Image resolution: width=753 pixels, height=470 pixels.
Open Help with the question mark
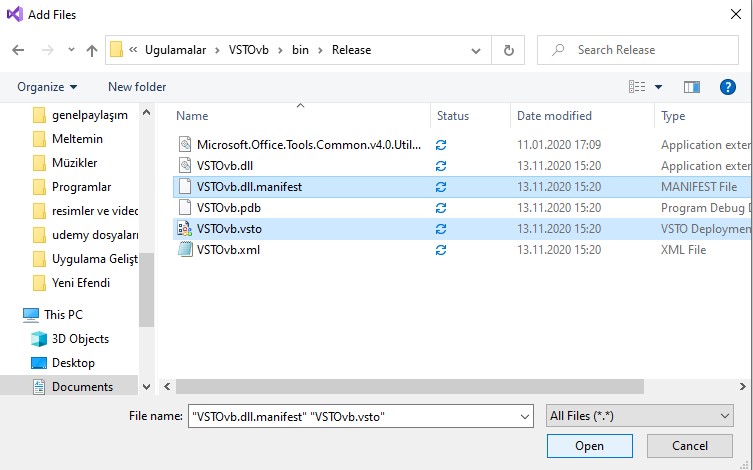click(728, 87)
